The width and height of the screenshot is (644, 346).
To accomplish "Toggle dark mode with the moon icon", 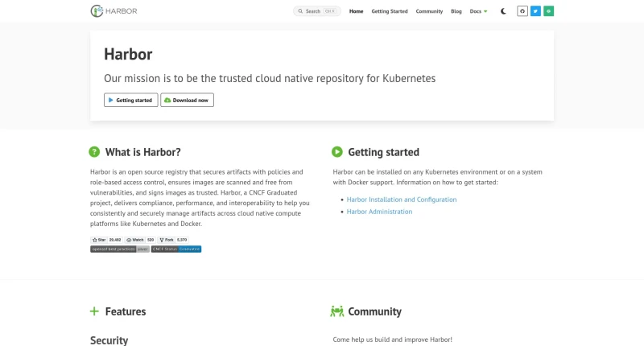I will click(x=503, y=11).
